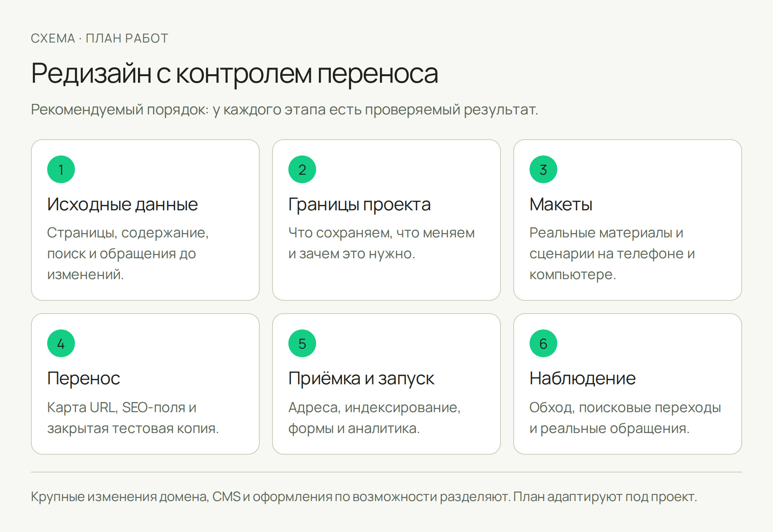Click the green step 3 circle

pyautogui.click(x=543, y=169)
